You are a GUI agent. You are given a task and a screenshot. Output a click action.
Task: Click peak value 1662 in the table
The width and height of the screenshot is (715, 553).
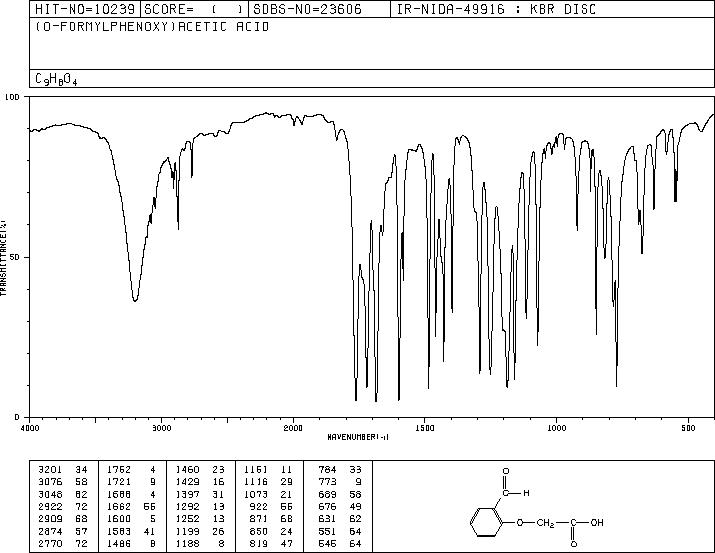(x=119, y=506)
